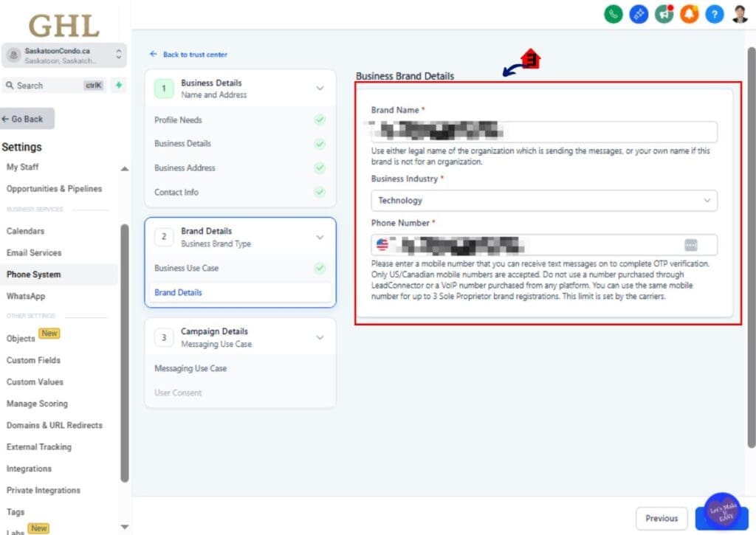Click the US flag country selector
Image resolution: width=756 pixels, height=535 pixels.
(x=382, y=245)
